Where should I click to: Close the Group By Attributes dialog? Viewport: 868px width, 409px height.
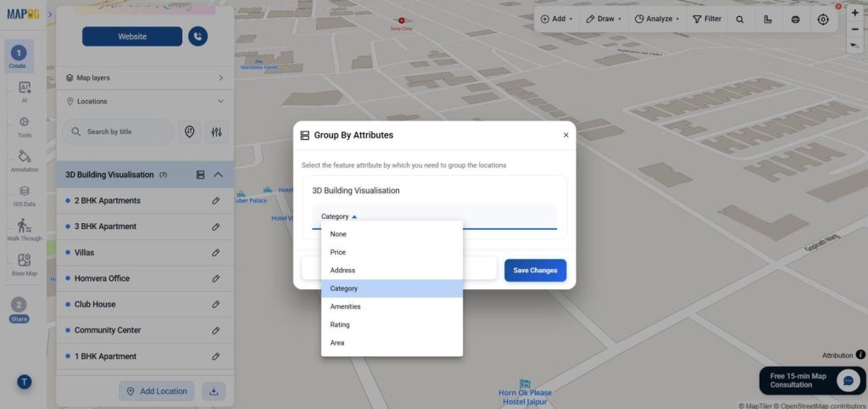[x=565, y=135]
